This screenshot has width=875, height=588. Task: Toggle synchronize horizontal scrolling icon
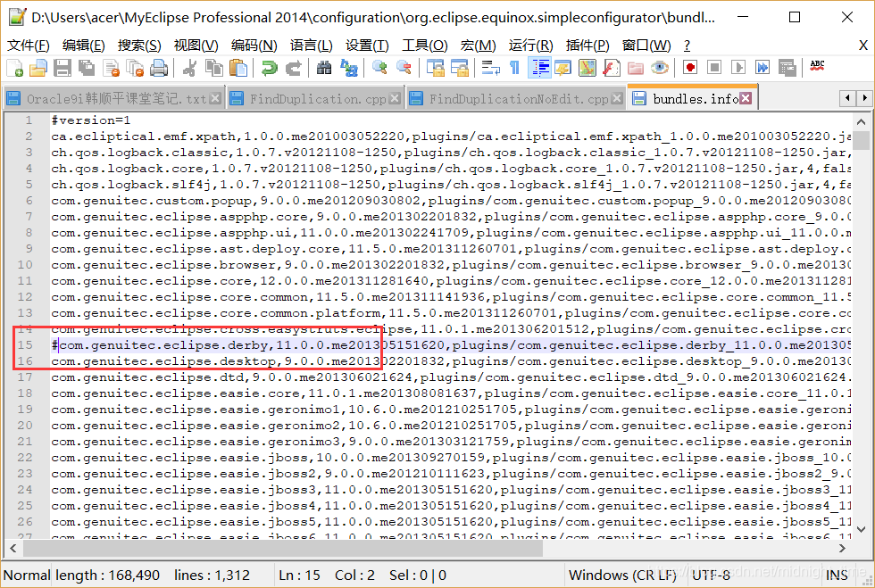pyautogui.click(x=459, y=68)
